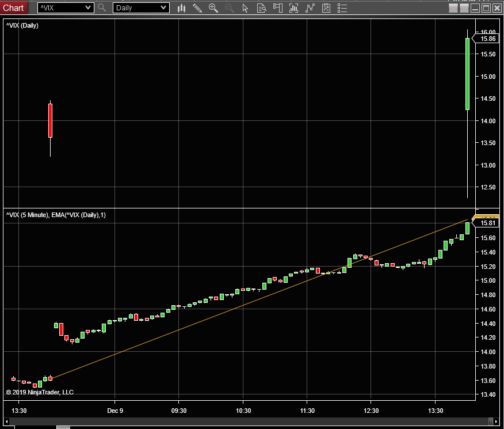Select the tall green daily candlestick bar

467,74
